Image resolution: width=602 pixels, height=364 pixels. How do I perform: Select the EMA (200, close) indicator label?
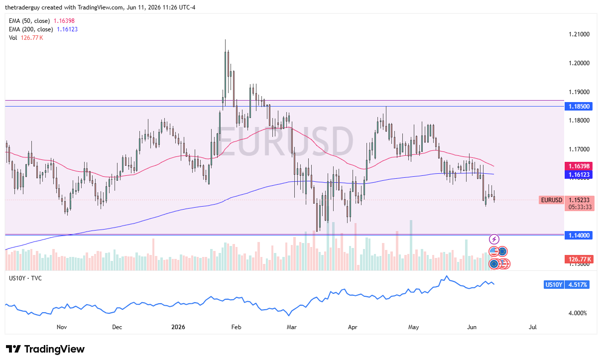pos(31,29)
